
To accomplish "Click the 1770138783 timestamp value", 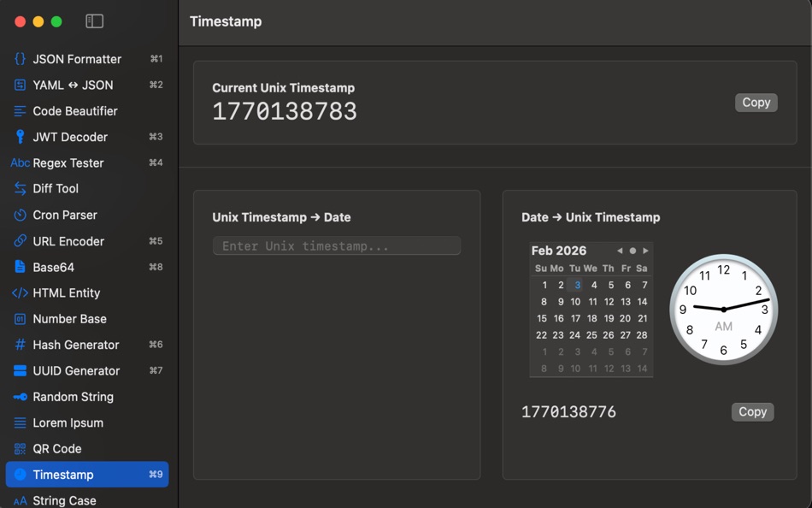I will [x=285, y=111].
